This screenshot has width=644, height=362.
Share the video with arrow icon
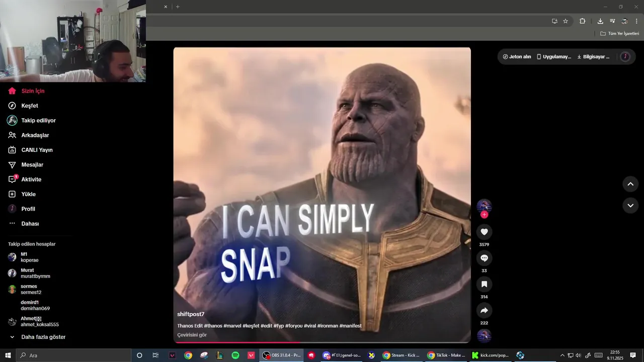pos(484,310)
